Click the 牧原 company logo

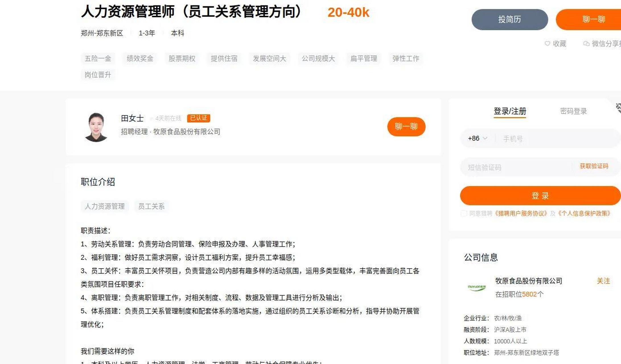pyautogui.click(x=477, y=288)
